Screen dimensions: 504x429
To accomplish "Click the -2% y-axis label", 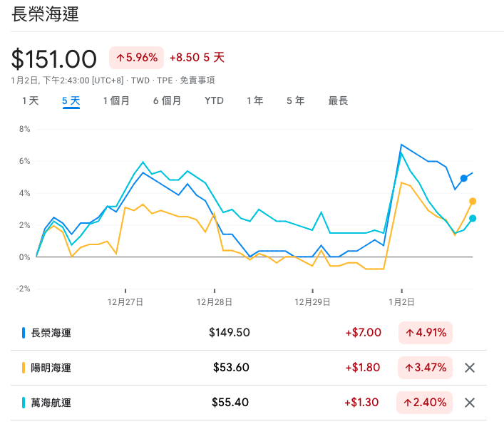I will 23,289.
